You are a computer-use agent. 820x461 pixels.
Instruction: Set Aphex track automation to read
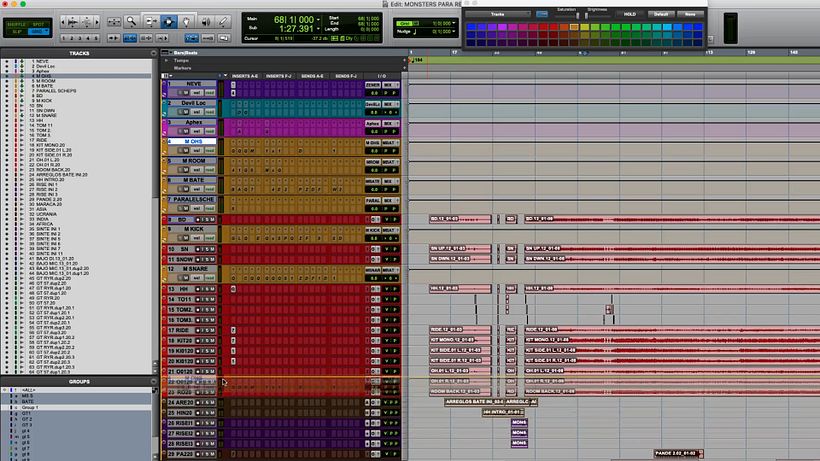coord(209,131)
